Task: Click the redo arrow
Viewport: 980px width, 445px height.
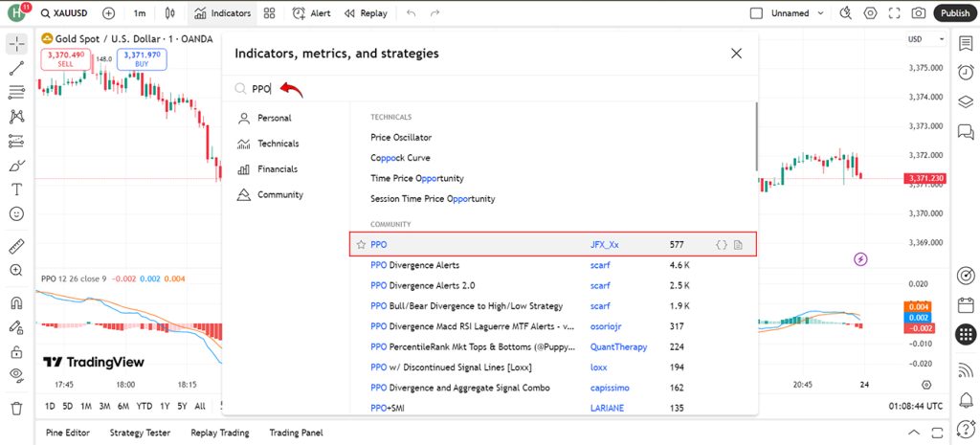Action: (x=435, y=13)
